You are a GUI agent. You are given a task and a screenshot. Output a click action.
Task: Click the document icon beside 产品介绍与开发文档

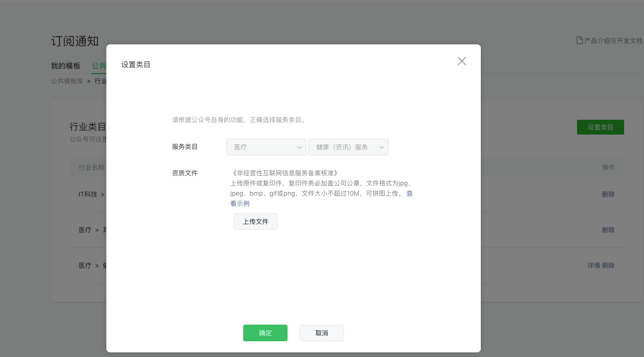coord(579,41)
